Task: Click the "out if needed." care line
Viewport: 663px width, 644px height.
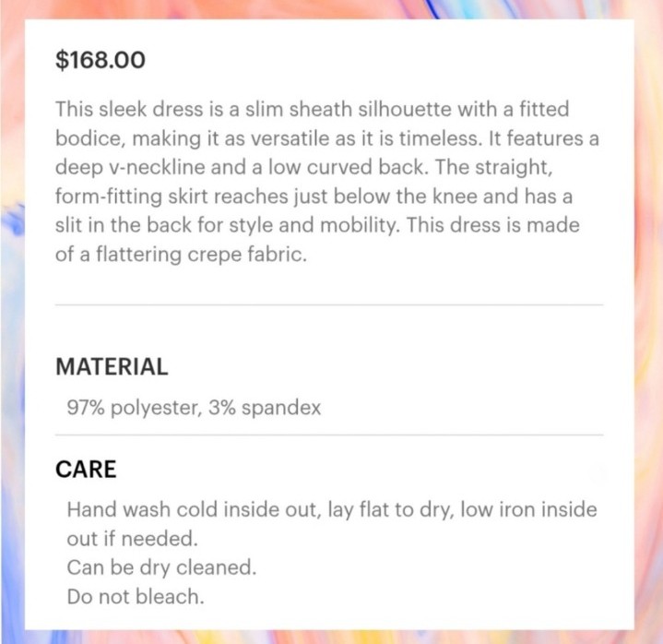Action: click(133, 539)
